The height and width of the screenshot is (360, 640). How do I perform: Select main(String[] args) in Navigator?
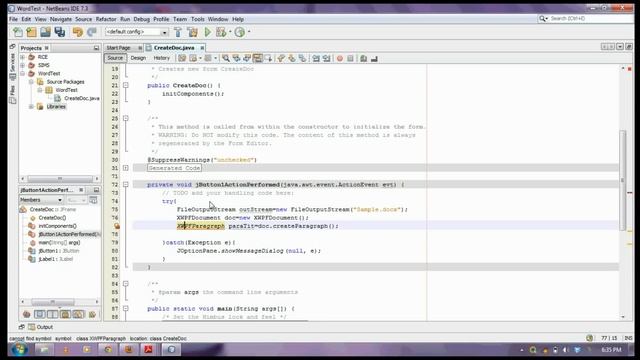[x=59, y=242]
